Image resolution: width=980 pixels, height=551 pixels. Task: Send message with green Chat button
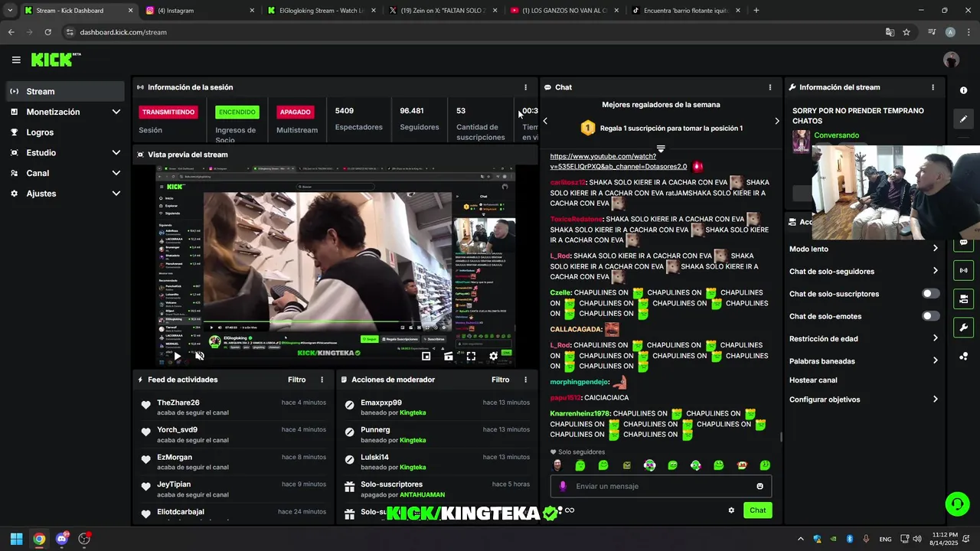pyautogui.click(x=757, y=510)
